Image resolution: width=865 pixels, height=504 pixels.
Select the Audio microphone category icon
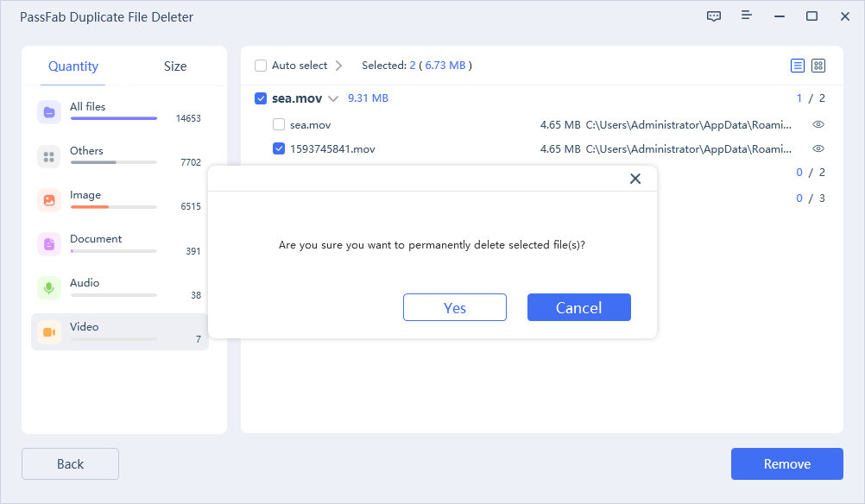pos(49,288)
